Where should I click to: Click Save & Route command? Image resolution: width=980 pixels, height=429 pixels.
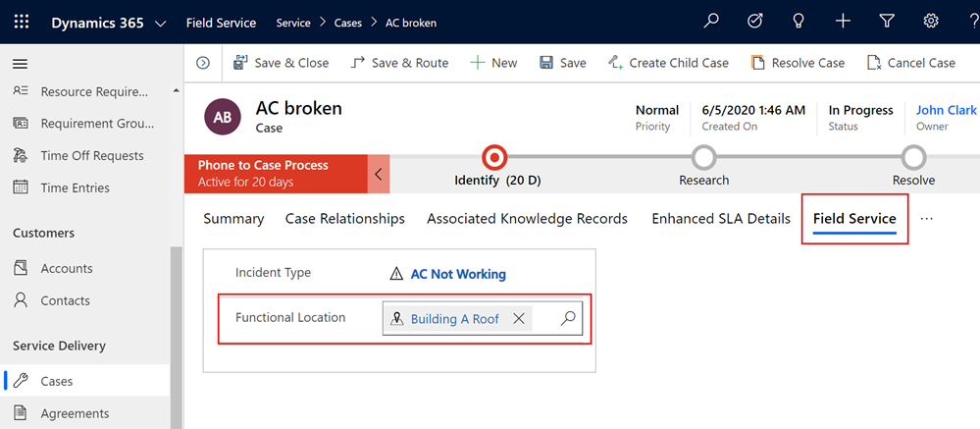click(400, 63)
